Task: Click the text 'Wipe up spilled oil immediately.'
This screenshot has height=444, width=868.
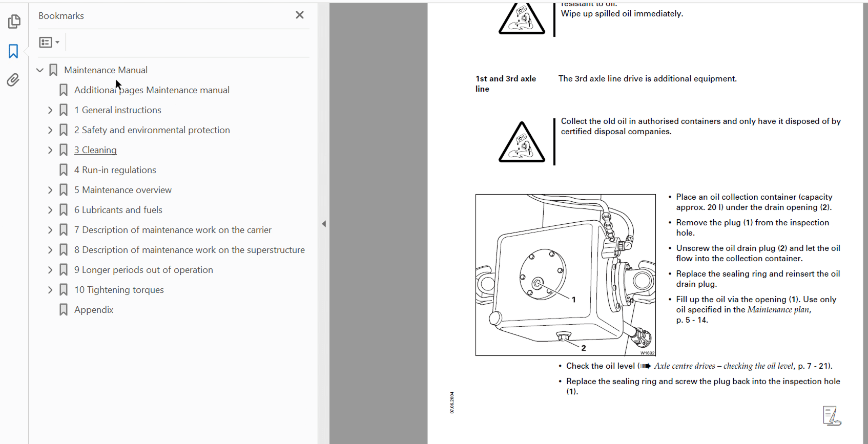Action: [622, 14]
